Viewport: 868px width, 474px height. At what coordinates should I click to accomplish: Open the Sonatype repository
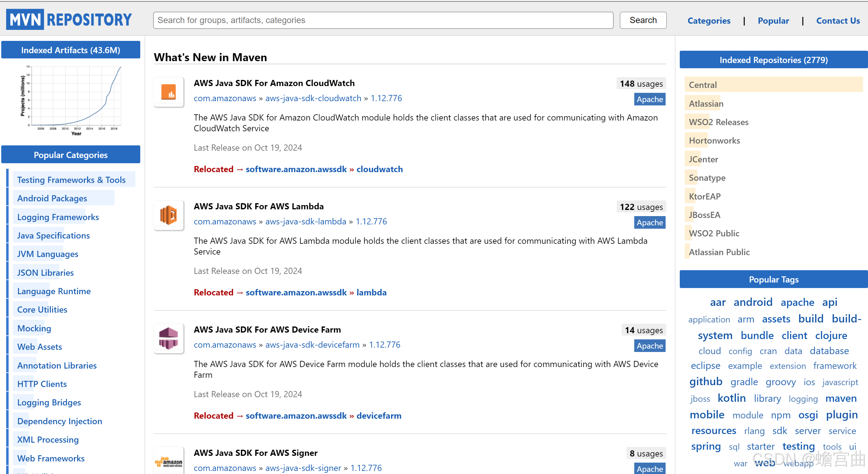coord(707,177)
